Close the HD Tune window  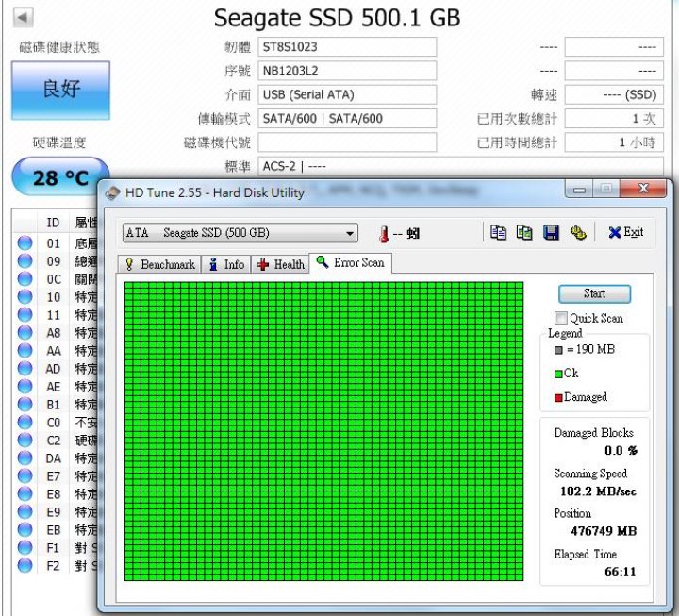coord(643,189)
